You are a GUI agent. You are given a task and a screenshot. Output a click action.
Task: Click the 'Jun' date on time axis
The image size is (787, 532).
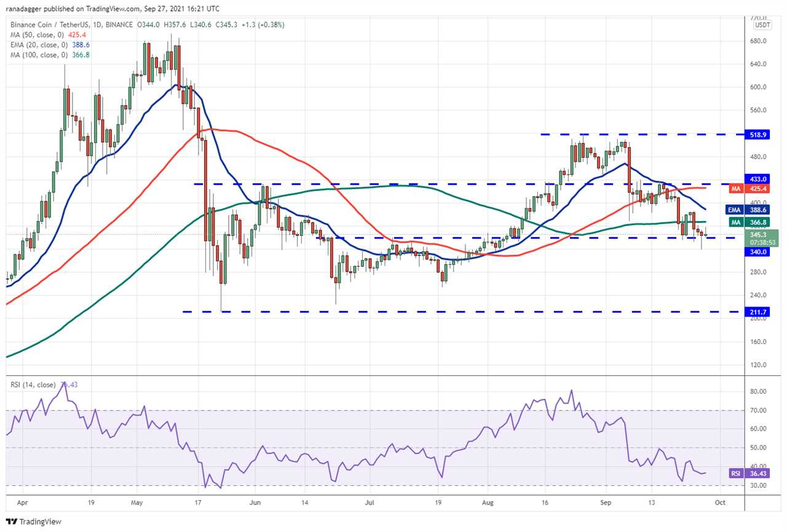[x=256, y=502]
